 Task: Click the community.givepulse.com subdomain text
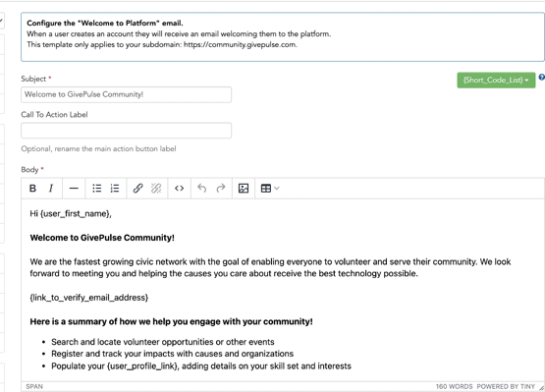click(x=241, y=44)
